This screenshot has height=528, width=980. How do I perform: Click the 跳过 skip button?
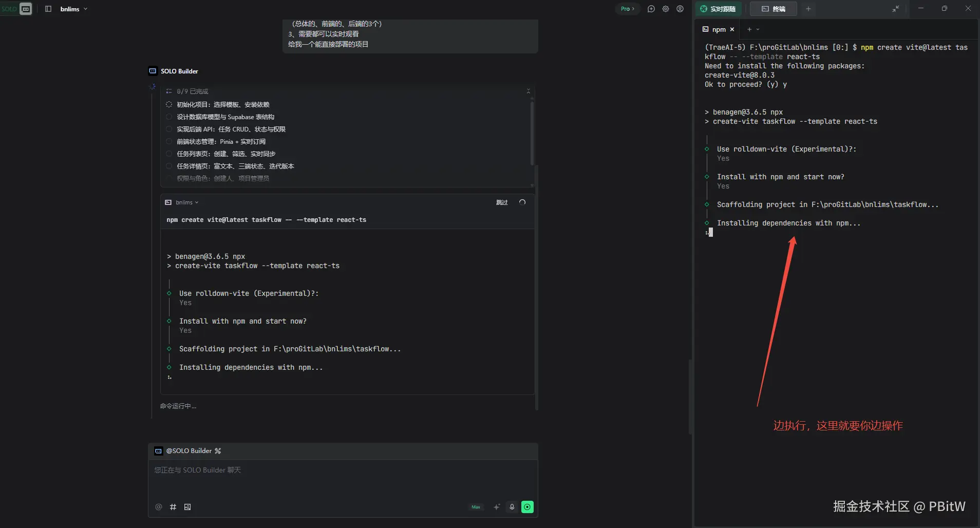[501, 202]
